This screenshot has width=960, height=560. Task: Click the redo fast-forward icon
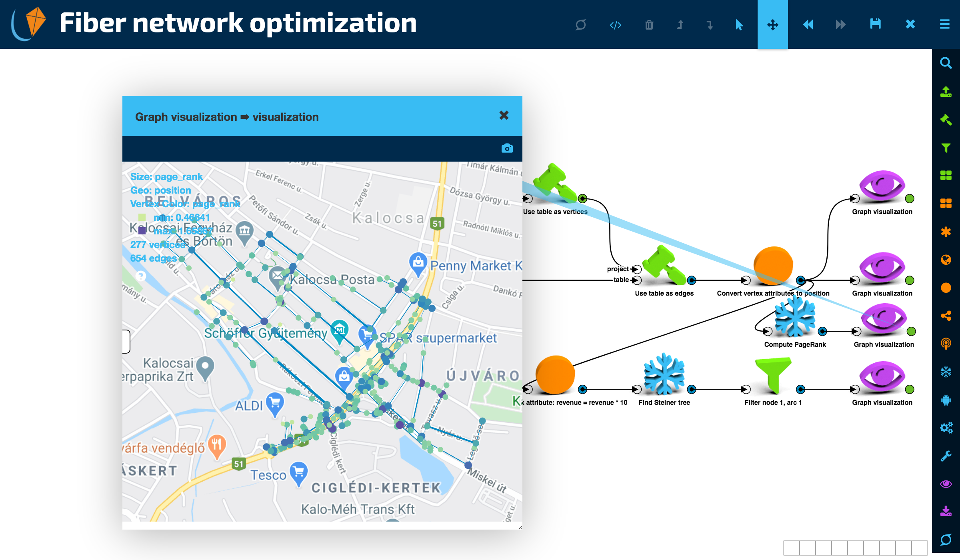point(840,25)
